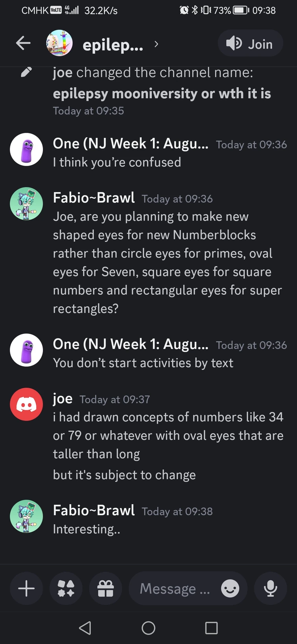Viewport: 297px width, 644px height.
Task: Open the emoji picker in the message bar
Action: (230, 588)
